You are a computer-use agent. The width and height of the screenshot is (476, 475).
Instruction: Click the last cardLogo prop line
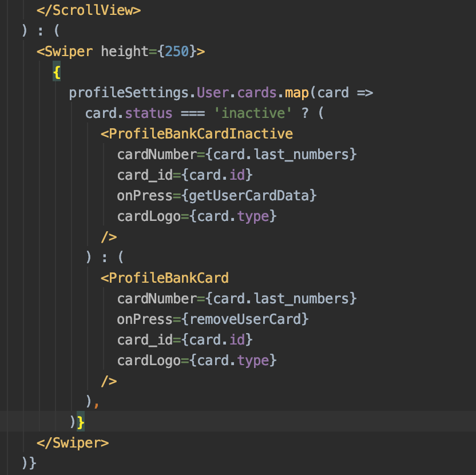(197, 361)
